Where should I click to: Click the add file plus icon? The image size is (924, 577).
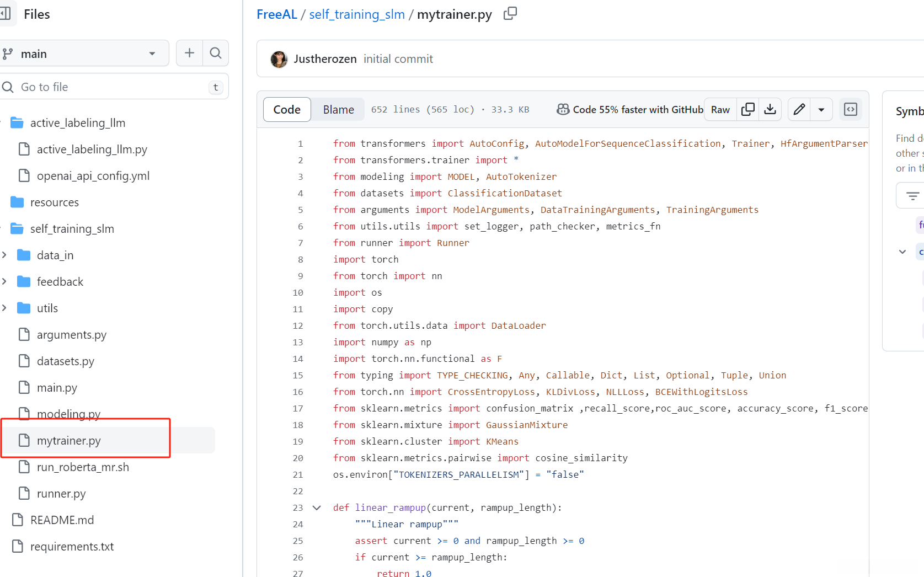click(x=189, y=53)
